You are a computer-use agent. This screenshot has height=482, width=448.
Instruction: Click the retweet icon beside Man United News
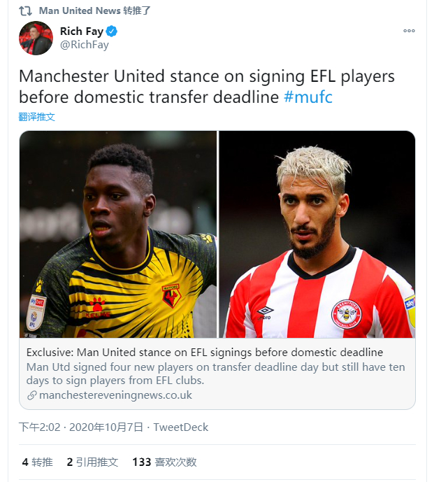coord(25,11)
